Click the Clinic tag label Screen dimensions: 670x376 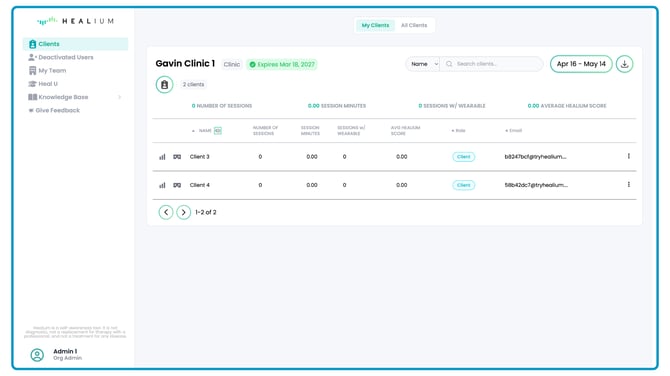[x=232, y=65]
